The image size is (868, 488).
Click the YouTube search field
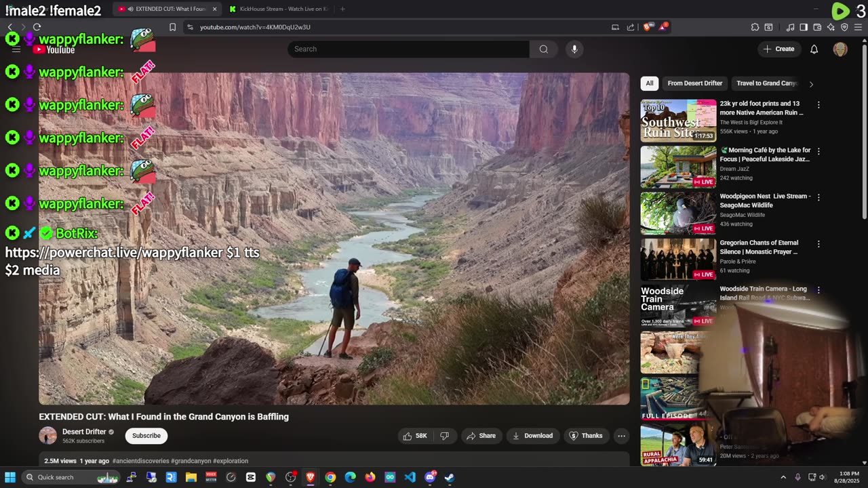pyautogui.click(x=408, y=49)
